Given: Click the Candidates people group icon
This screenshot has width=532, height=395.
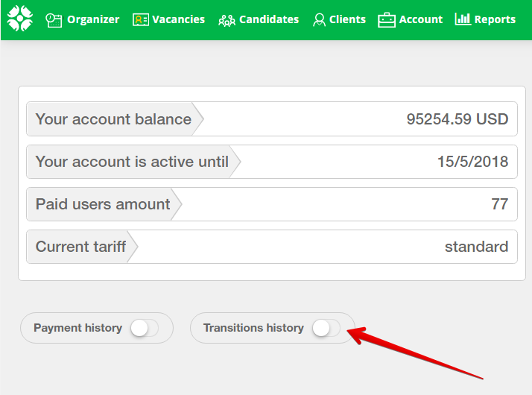Looking at the screenshot, I should [x=227, y=20].
